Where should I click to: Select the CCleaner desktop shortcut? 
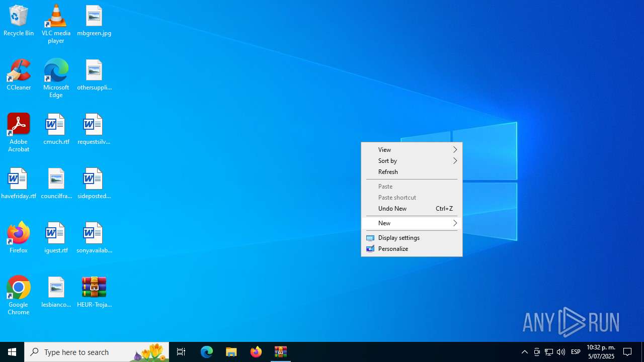(x=19, y=75)
